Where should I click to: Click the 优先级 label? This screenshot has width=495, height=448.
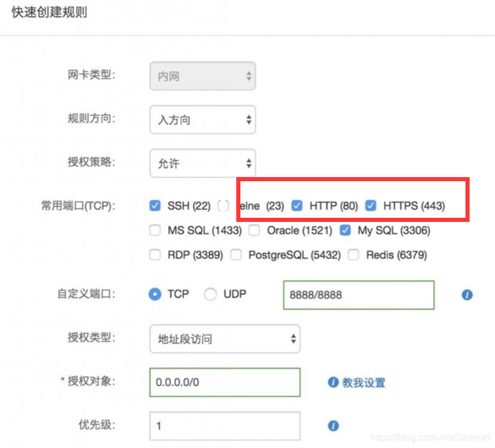pyautogui.click(x=97, y=424)
